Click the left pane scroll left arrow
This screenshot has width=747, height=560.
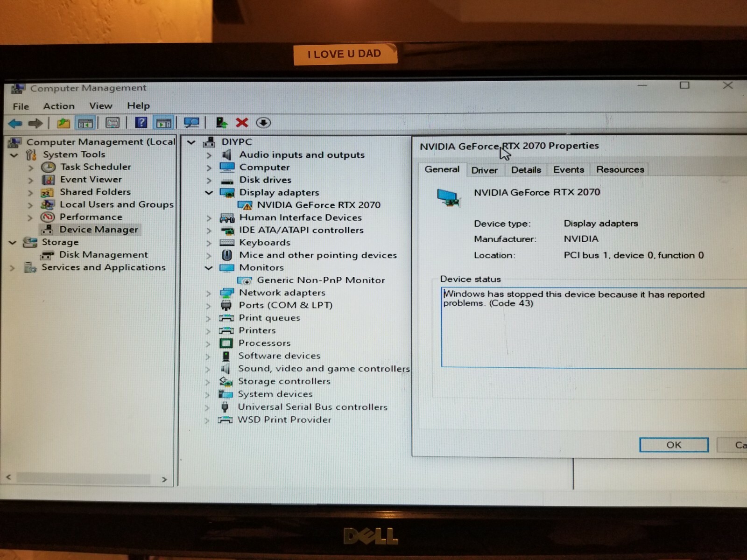(x=8, y=477)
